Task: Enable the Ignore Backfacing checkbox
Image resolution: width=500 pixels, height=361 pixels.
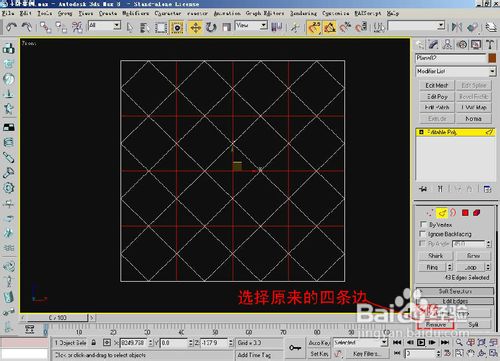Action: pos(423,234)
